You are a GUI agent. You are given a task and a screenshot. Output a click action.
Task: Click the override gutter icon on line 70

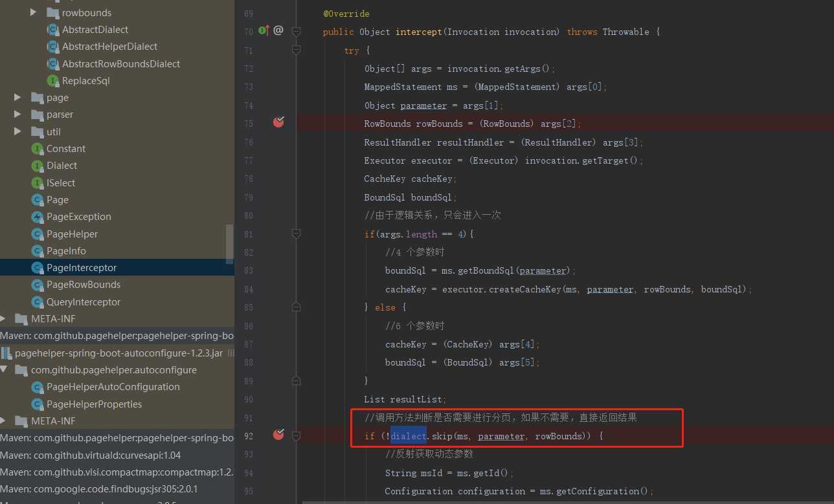(264, 30)
